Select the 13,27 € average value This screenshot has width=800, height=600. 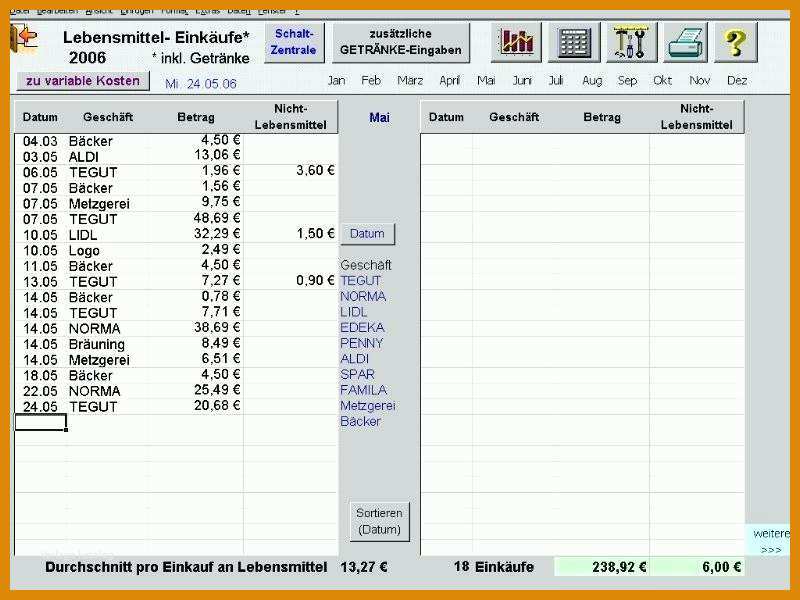pyautogui.click(x=364, y=567)
